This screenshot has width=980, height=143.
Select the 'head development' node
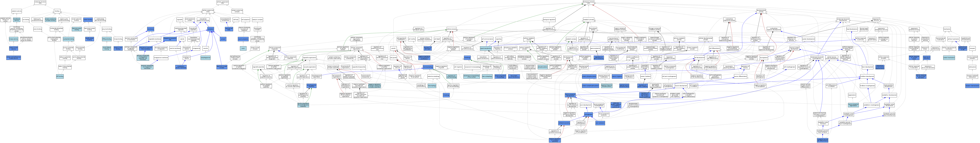[852, 29]
